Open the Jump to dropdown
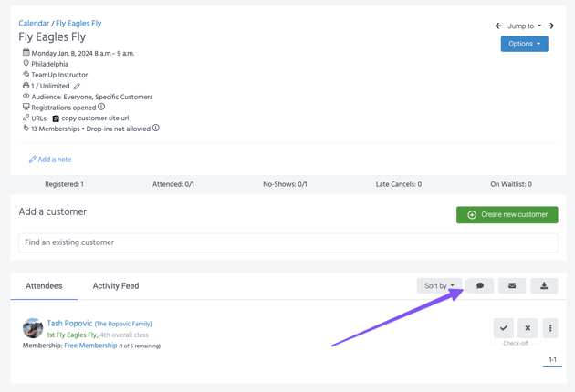Screen dimensions: 575x392 (x=524, y=26)
